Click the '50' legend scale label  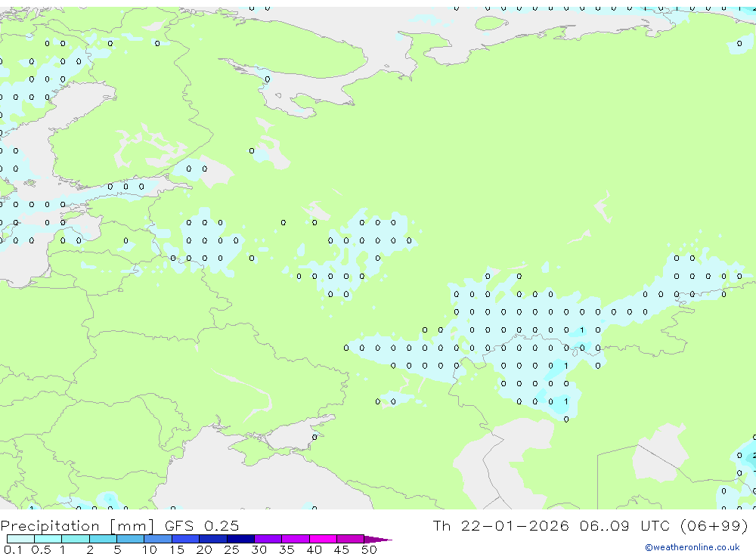point(370,549)
